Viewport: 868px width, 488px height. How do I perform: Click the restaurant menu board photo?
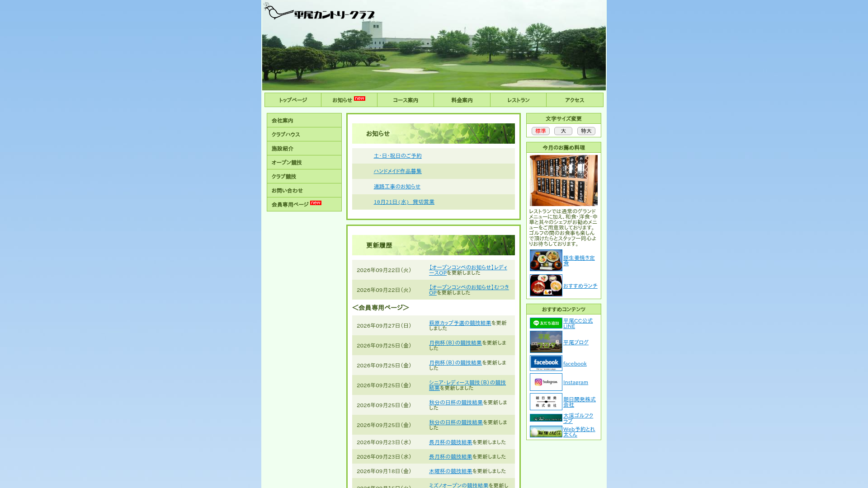point(564,181)
